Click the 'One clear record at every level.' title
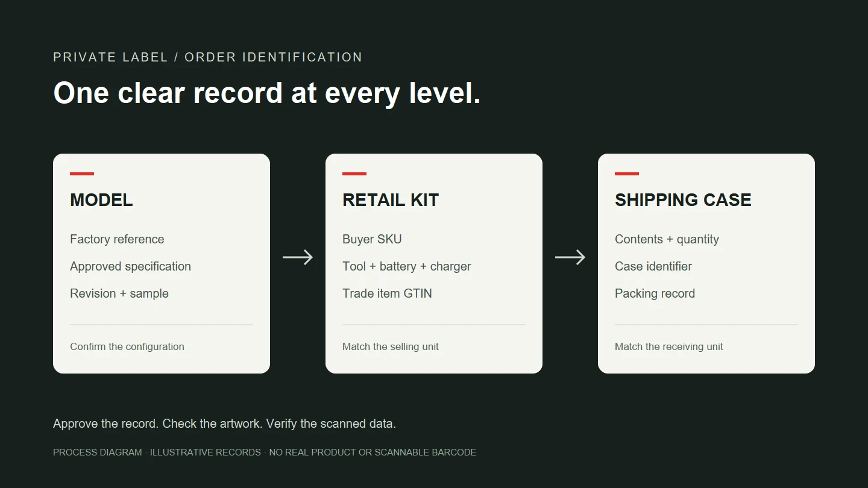Viewport: 868px width, 488px height. click(267, 93)
